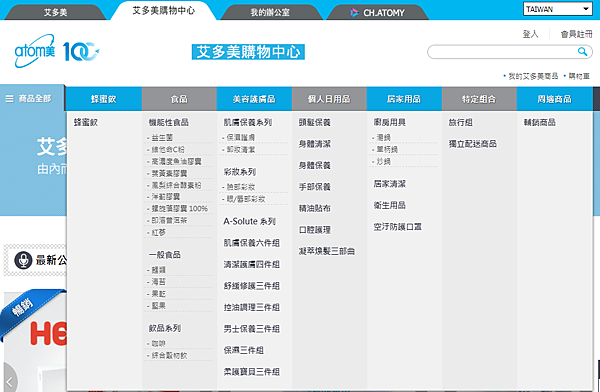Click the 蜂蜜飲 submenu item
The width and height of the screenshot is (600, 392).
[86, 122]
